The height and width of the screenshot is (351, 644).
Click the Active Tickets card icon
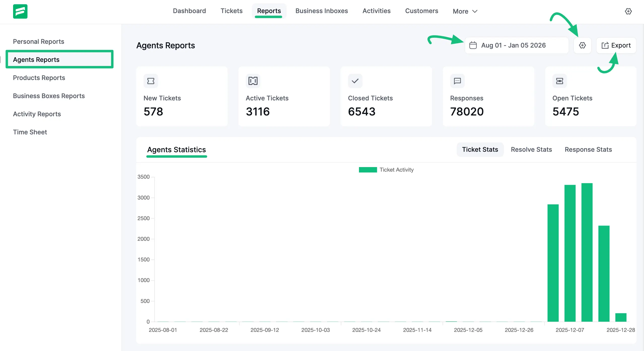253,81
